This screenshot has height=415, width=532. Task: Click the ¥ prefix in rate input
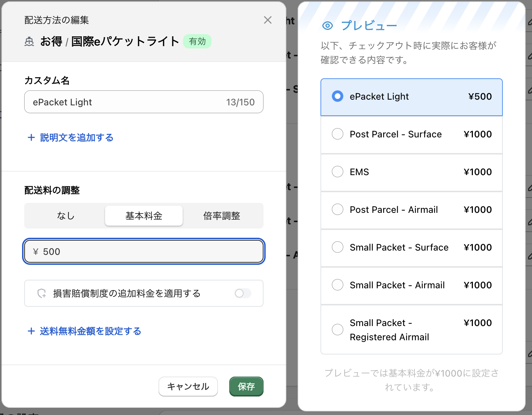pyautogui.click(x=35, y=251)
